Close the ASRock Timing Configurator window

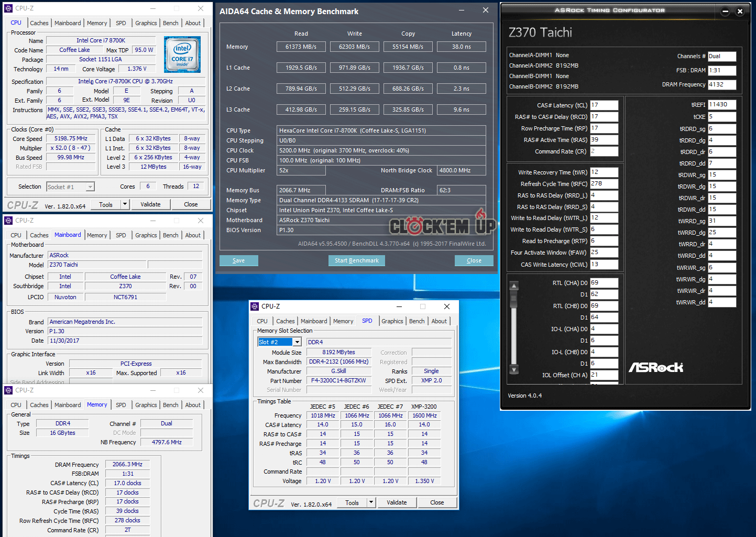point(740,11)
